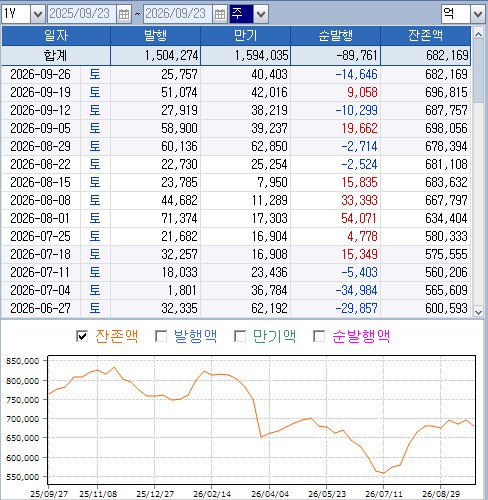Click the 26/04/04 chart axis label

pos(270,494)
